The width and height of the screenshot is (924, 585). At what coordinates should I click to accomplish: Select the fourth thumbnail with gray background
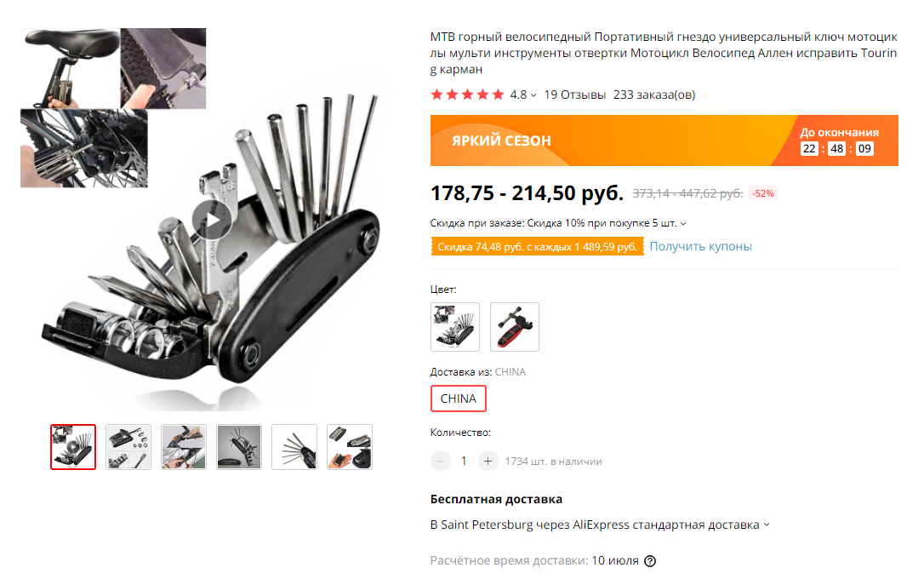(x=239, y=447)
